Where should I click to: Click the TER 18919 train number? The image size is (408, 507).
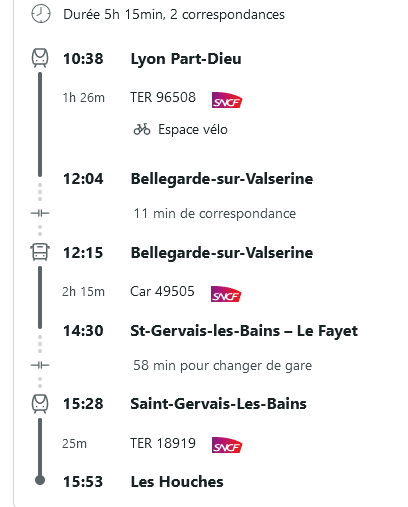163,443
